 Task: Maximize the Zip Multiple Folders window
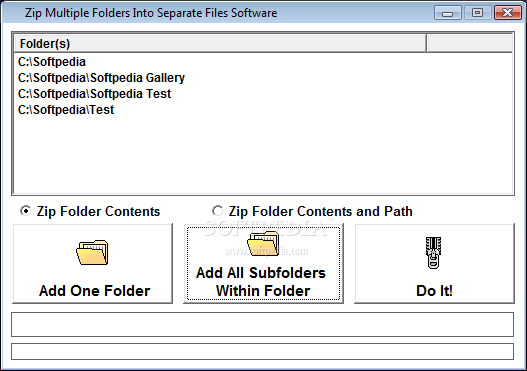pos(477,13)
